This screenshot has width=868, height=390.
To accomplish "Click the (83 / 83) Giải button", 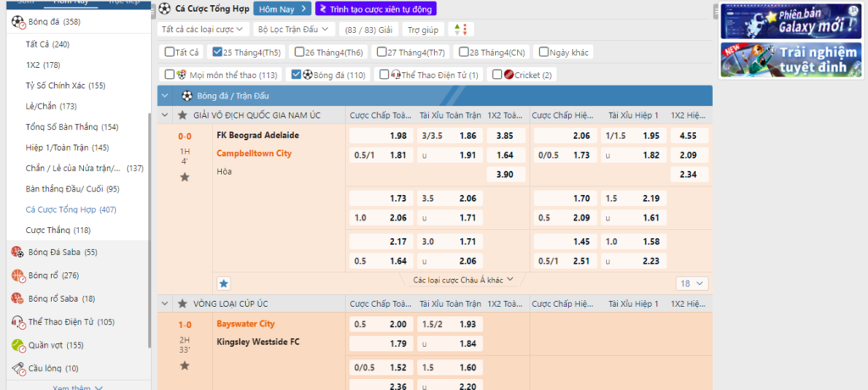I will pyautogui.click(x=368, y=30).
